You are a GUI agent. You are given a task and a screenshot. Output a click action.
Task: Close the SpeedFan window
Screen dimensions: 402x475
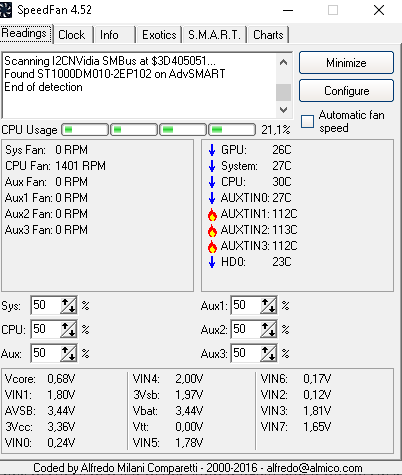click(x=379, y=10)
